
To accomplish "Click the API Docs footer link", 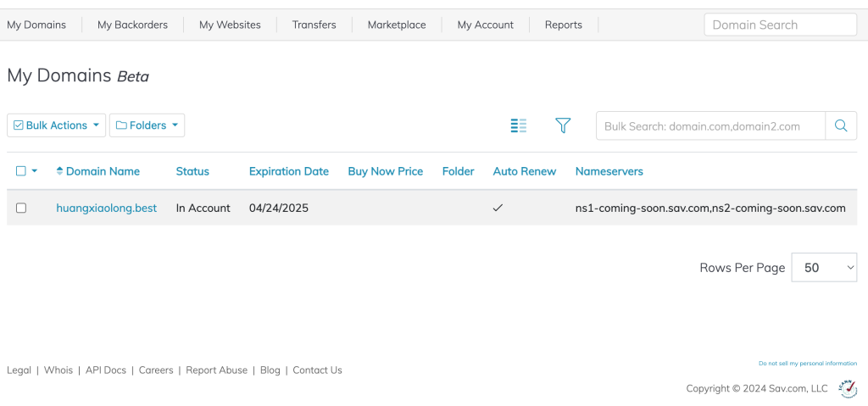I will 106,370.
